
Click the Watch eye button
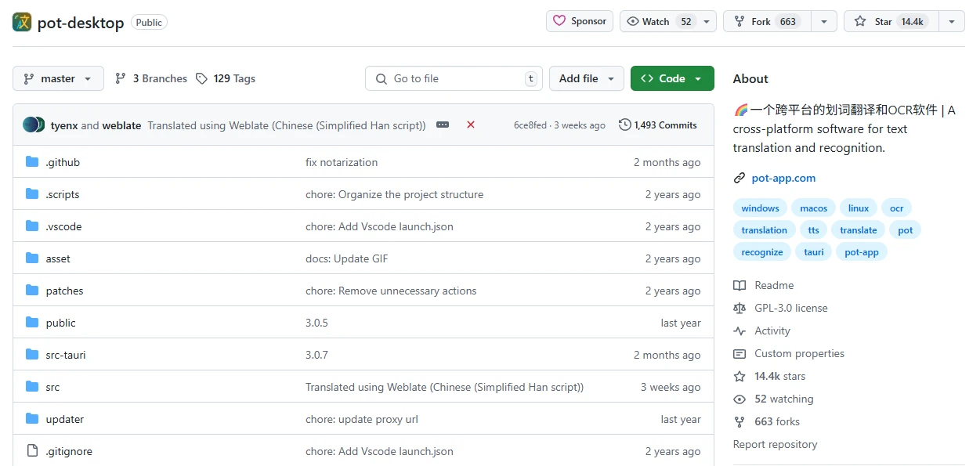[659, 21]
